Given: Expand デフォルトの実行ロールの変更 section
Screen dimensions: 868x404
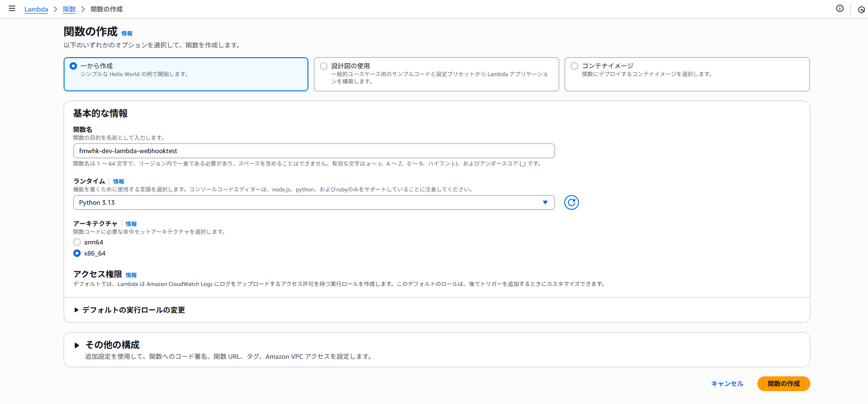Looking at the screenshot, I should [x=130, y=310].
